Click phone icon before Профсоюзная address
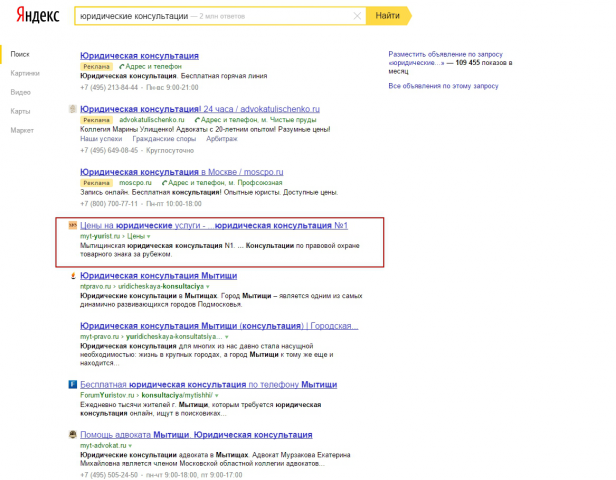 pyautogui.click(x=165, y=183)
